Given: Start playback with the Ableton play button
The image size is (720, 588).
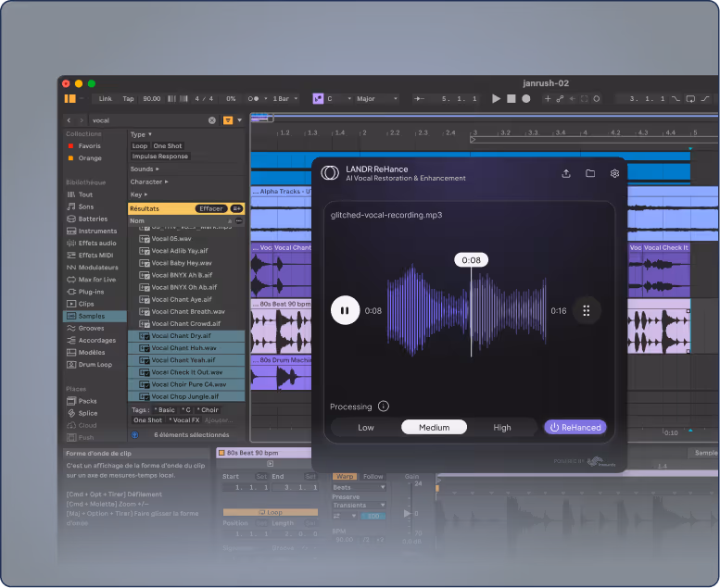Looking at the screenshot, I should tap(496, 99).
